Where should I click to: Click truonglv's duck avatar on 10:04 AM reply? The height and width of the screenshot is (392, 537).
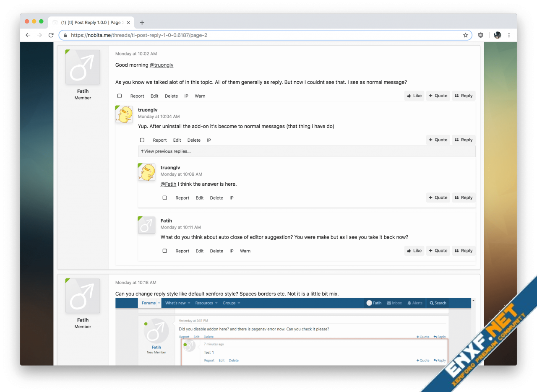(124, 114)
